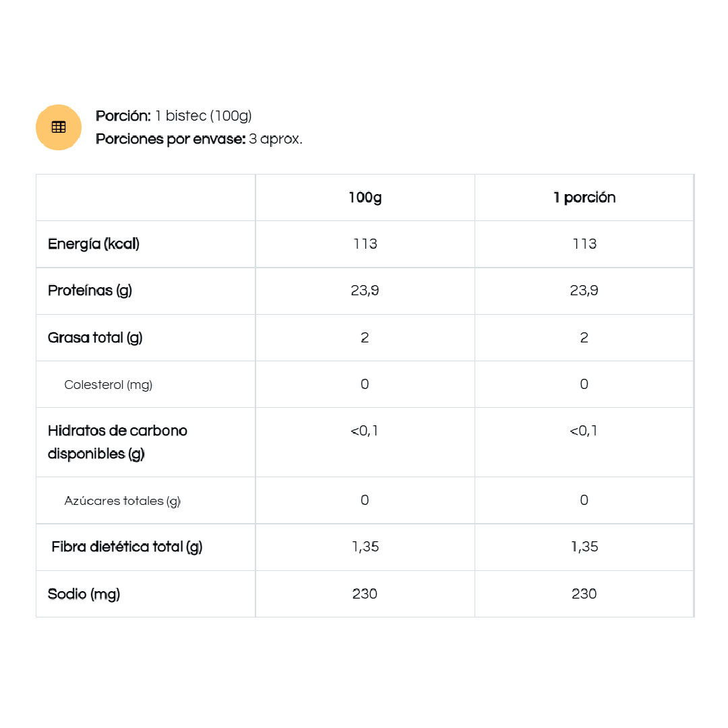Click the "Energía (kcal)" row label

(x=94, y=244)
